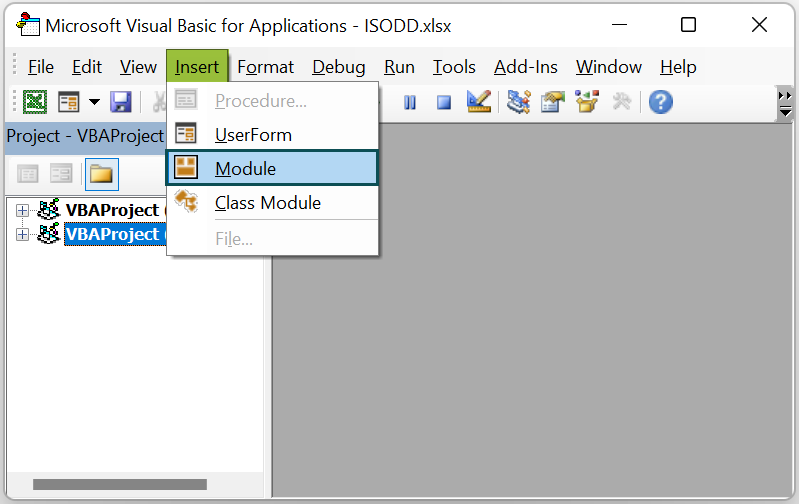The height and width of the screenshot is (504, 799).
Task: Open the Run menu
Action: click(399, 67)
